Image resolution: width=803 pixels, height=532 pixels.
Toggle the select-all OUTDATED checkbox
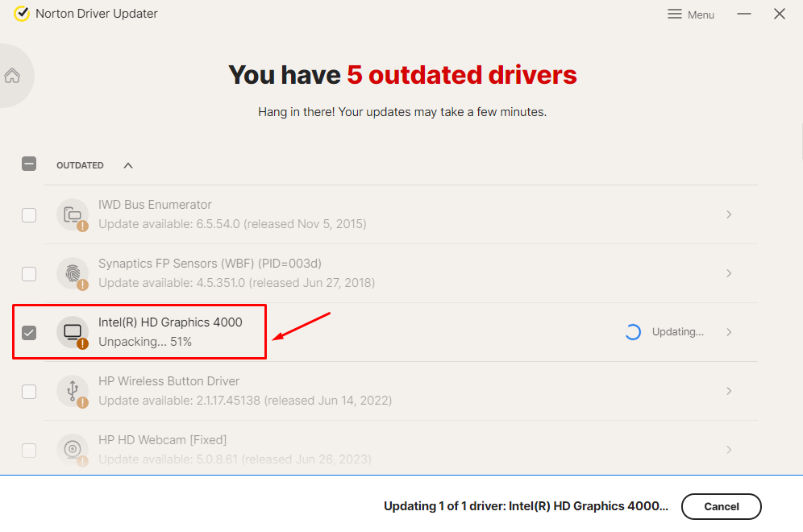(x=29, y=164)
